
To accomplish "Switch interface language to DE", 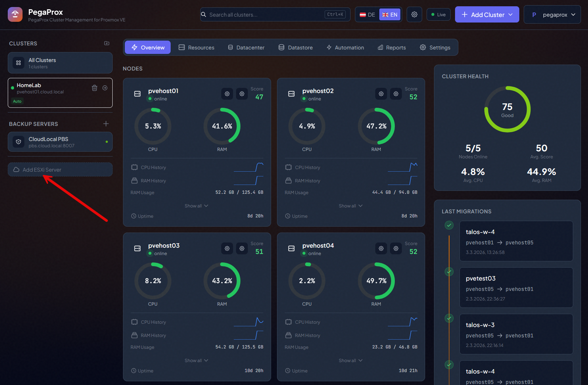I will click(367, 14).
